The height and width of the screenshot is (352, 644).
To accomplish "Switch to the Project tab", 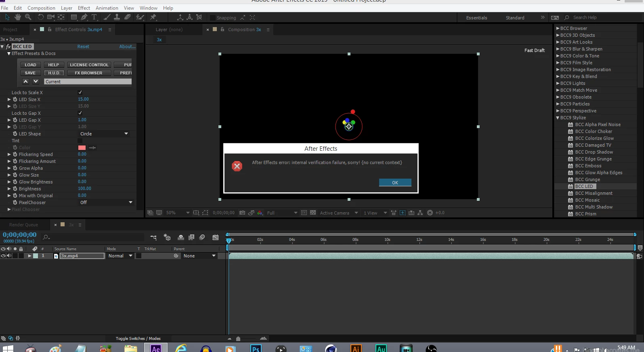I will pyautogui.click(x=10, y=30).
